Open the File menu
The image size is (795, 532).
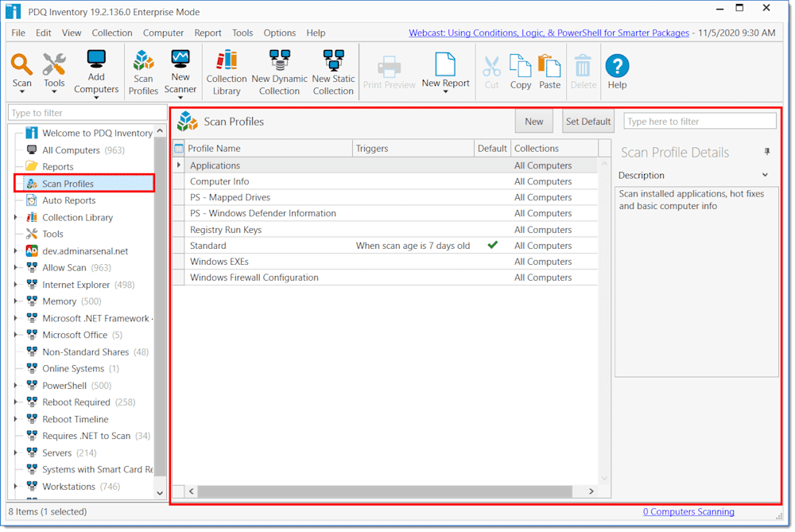[18, 33]
